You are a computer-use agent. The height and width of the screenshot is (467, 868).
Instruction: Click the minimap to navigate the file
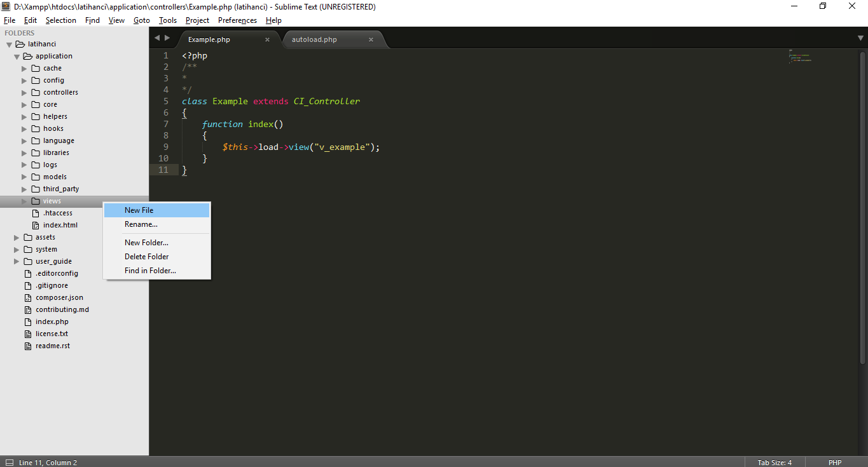799,57
